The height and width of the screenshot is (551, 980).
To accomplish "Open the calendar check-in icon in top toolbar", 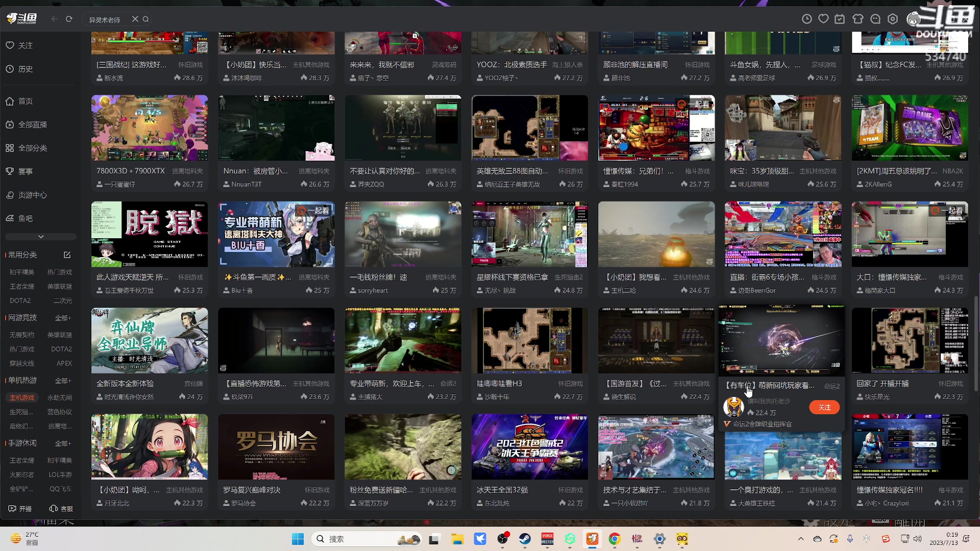I will pos(840,19).
